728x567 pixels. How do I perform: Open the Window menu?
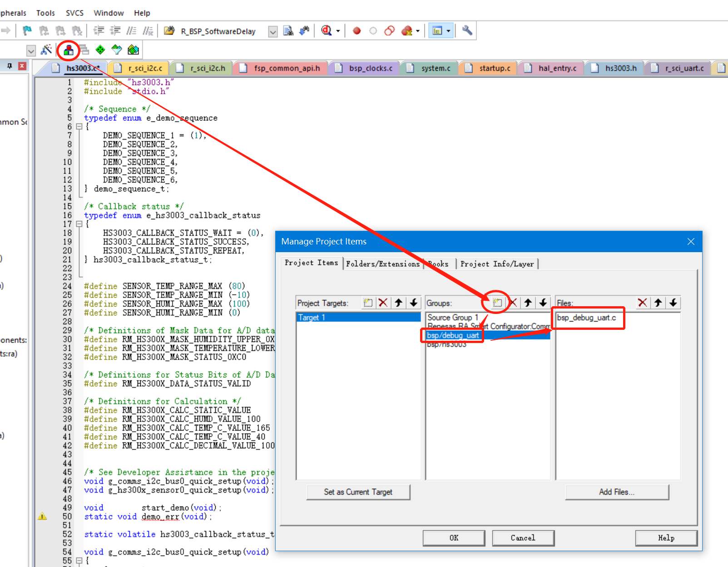pyautogui.click(x=109, y=13)
